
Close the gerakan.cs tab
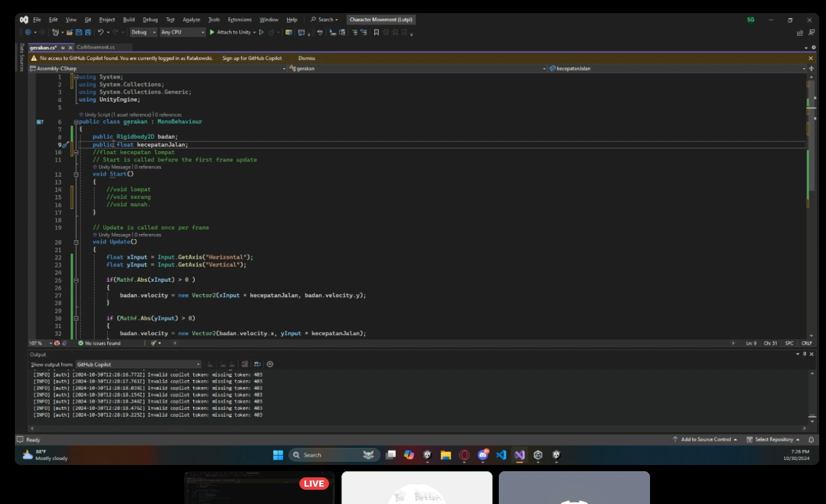(70, 48)
